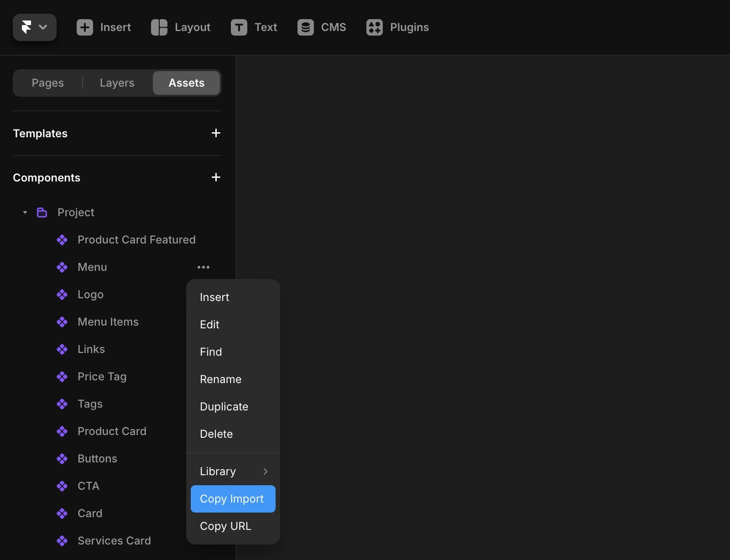This screenshot has width=730, height=560.
Task: Open the Layout toolbar label
Action: click(x=193, y=27)
